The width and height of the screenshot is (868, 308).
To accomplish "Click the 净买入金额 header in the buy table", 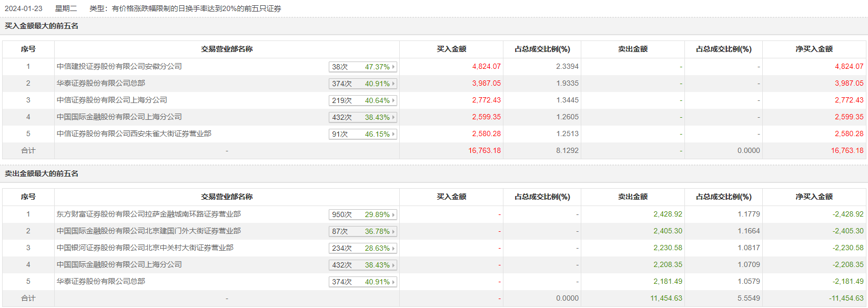I will click(814, 49).
